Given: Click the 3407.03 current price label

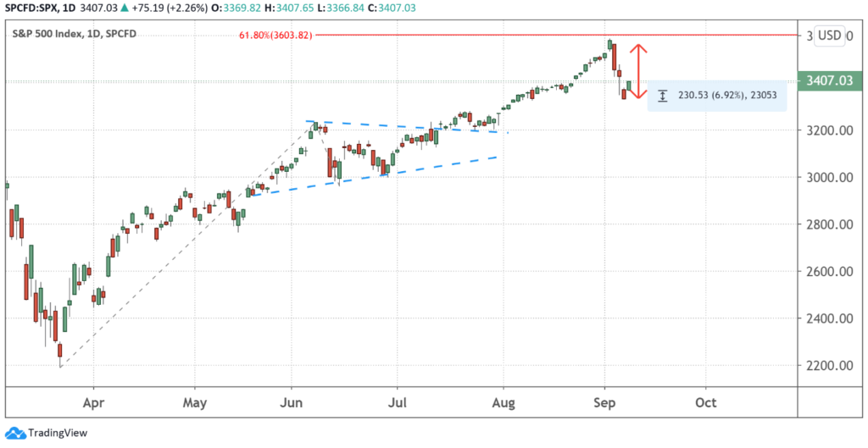Looking at the screenshot, I should [831, 81].
